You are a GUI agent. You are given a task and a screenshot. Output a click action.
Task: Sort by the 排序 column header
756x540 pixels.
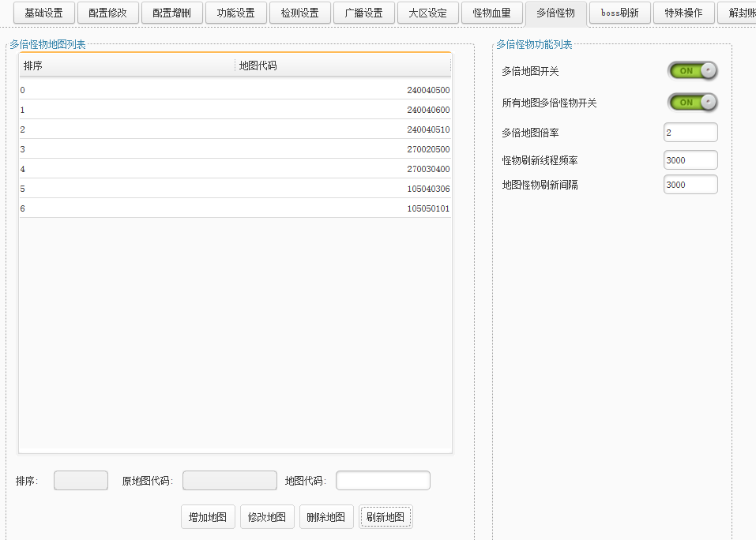(x=127, y=66)
